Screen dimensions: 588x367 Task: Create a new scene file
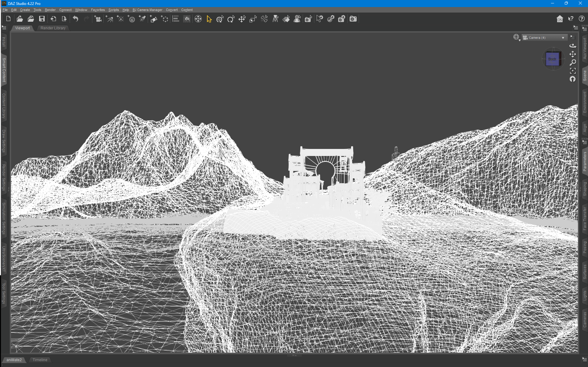[x=8, y=19]
